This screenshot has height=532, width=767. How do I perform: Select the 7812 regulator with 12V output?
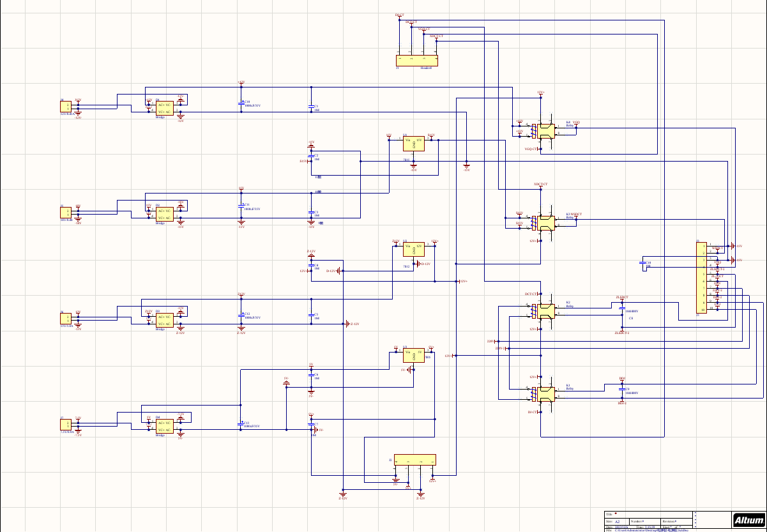pyautogui.click(x=413, y=250)
